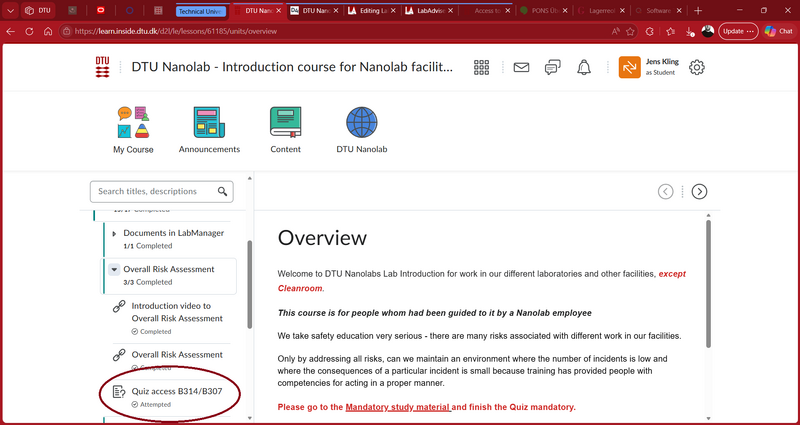
Task: Switch to the Editing La browser tab
Action: tap(370, 11)
